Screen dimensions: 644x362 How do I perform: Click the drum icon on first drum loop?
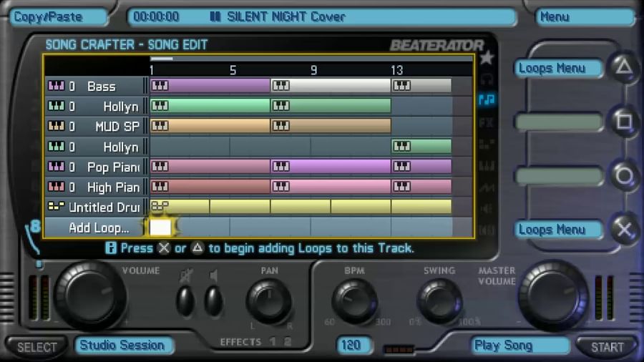click(x=160, y=206)
